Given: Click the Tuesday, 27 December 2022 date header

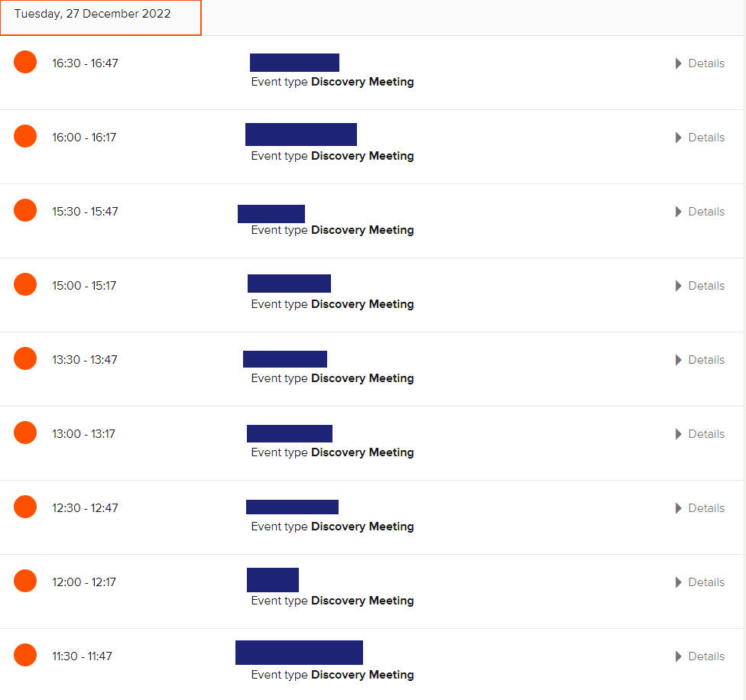Looking at the screenshot, I should (x=92, y=14).
